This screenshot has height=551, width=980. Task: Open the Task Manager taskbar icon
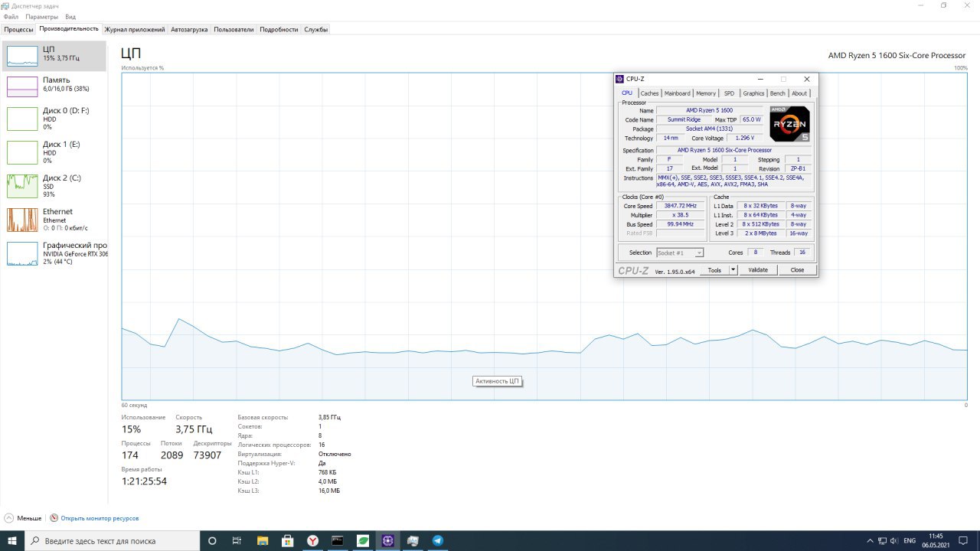tap(413, 540)
